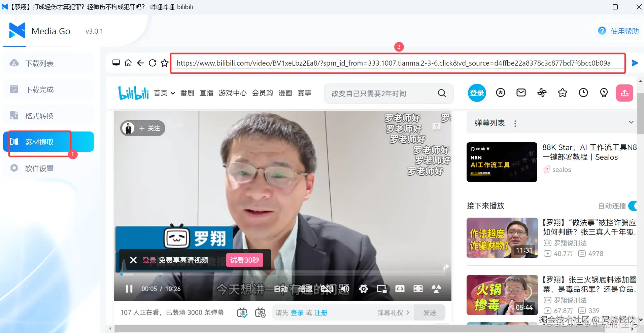Open 软件设置 in the sidebar
The image size is (644, 333).
(39, 168)
